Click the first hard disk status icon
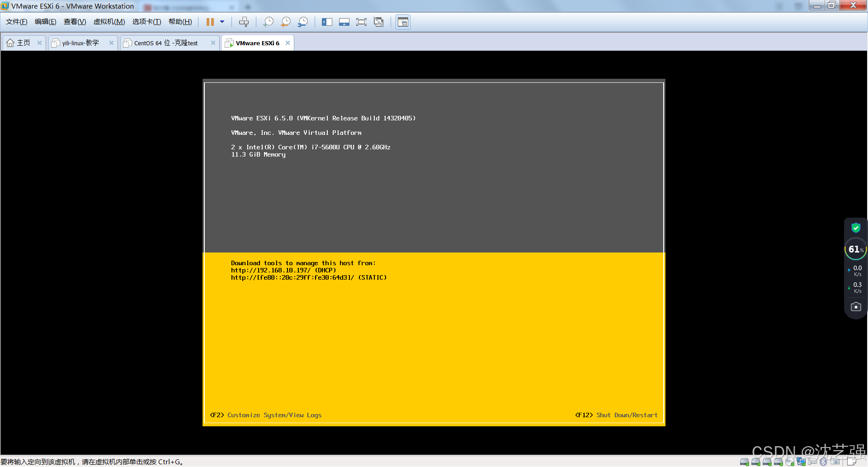 tap(745, 462)
